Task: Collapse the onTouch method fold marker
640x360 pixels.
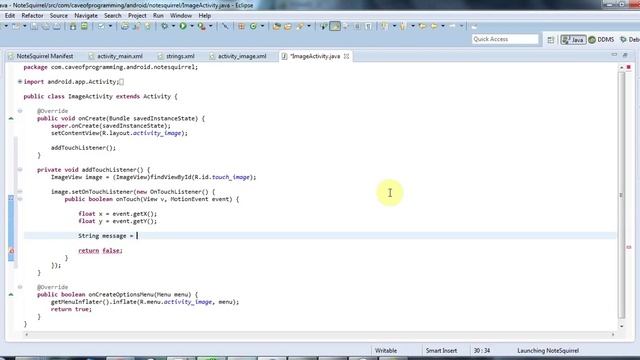Action: [20, 199]
